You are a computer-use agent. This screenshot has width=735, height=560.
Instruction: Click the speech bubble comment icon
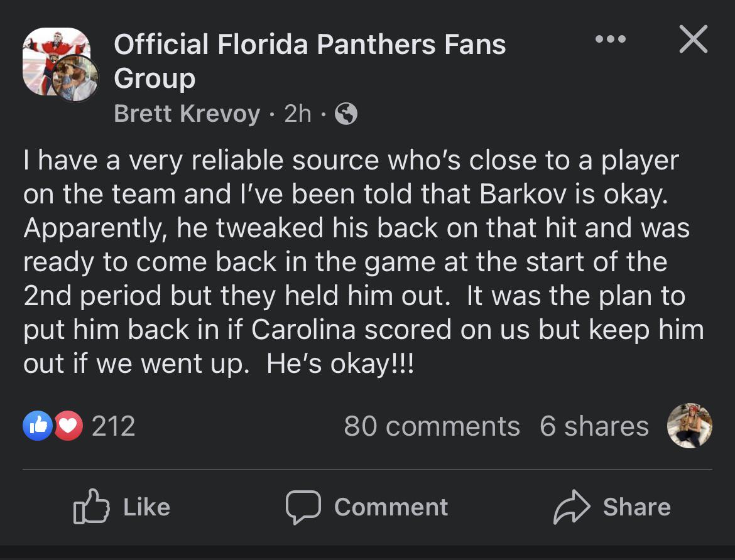tap(303, 507)
